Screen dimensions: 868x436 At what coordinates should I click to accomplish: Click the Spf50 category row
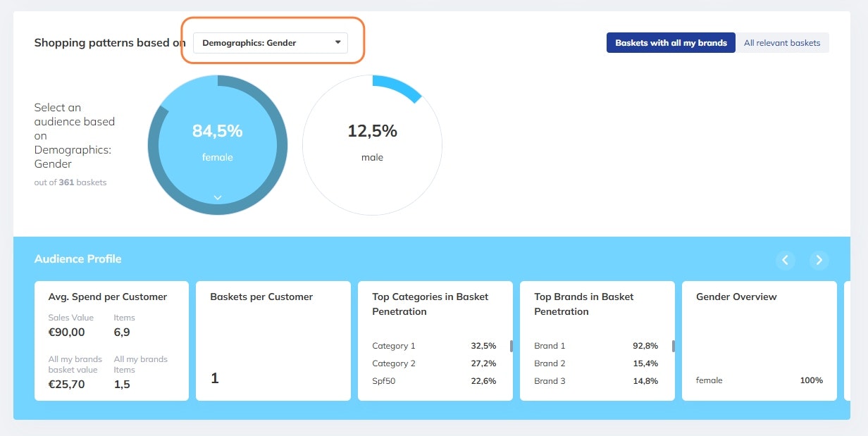pyautogui.click(x=434, y=381)
